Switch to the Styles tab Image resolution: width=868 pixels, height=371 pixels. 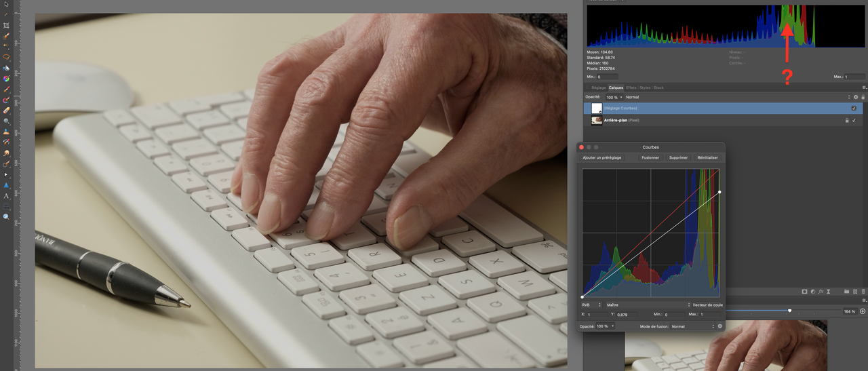tap(645, 87)
